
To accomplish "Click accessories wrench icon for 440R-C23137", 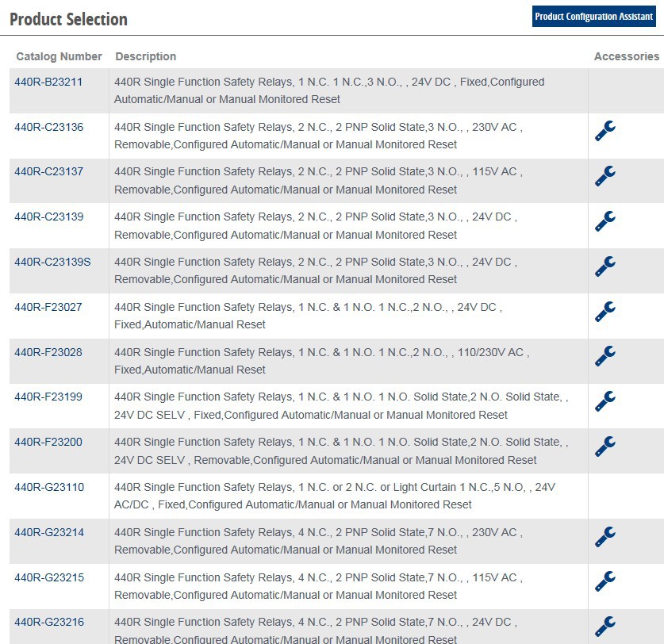I will 605,176.
